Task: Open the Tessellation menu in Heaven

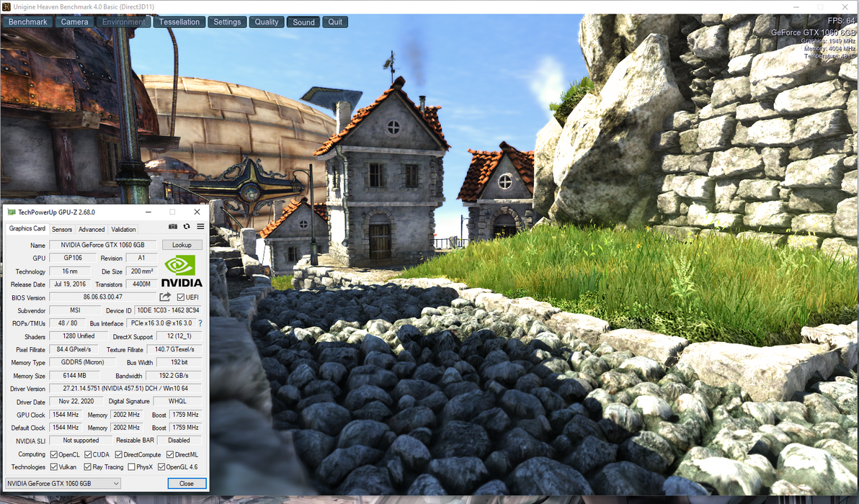Action: pos(179,22)
